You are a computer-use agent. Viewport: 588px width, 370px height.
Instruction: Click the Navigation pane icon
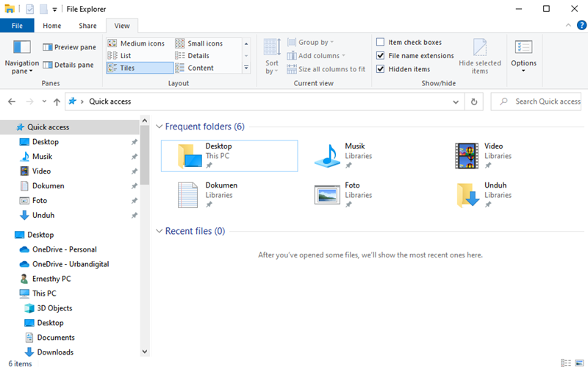coord(22,49)
